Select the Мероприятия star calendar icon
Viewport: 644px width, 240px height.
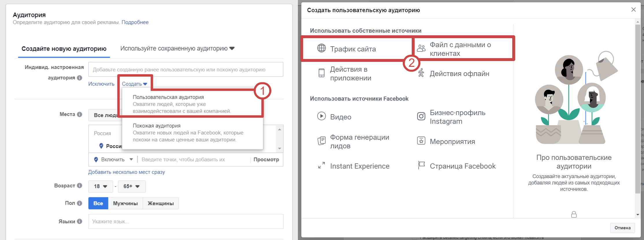[421, 141]
